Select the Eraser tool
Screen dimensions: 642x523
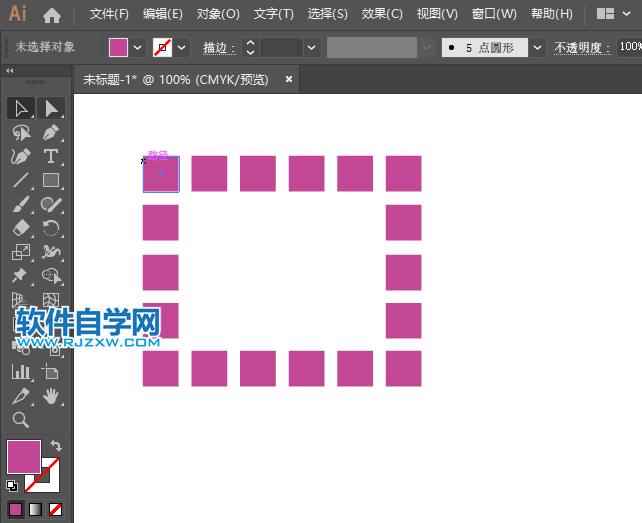(x=20, y=229)
